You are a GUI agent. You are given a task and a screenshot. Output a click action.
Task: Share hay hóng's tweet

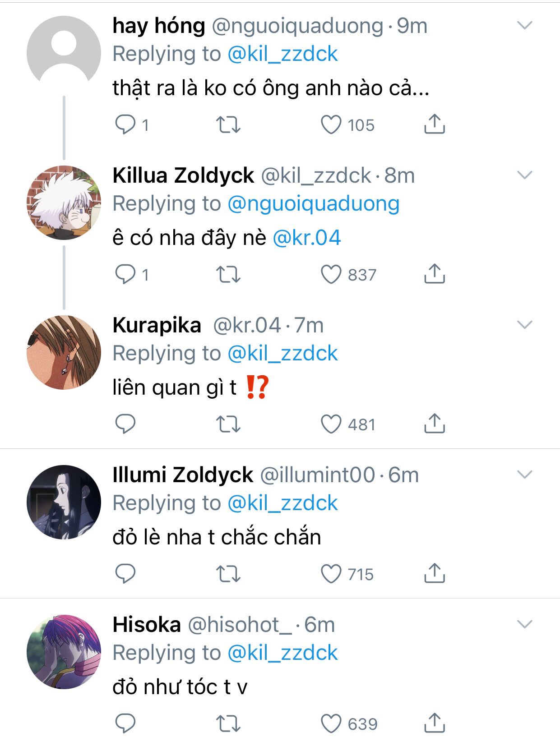tap(434, 124)
